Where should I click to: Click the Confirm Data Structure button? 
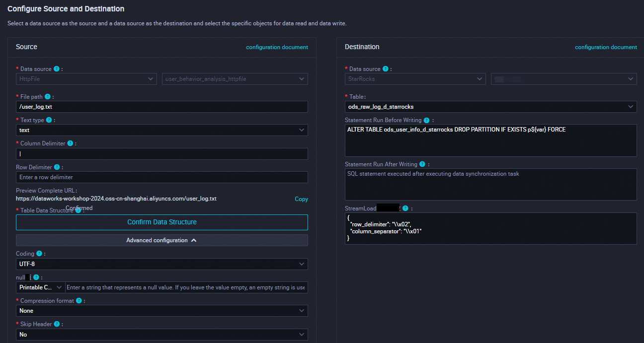(161, 222)
